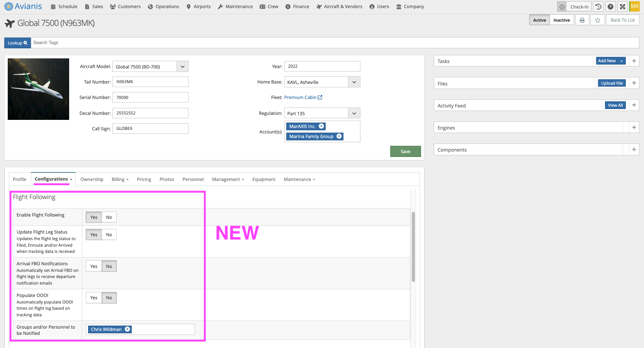Switch to the Profile tab
The width and height of the screenshot is (644, 348).
[19, 179]
